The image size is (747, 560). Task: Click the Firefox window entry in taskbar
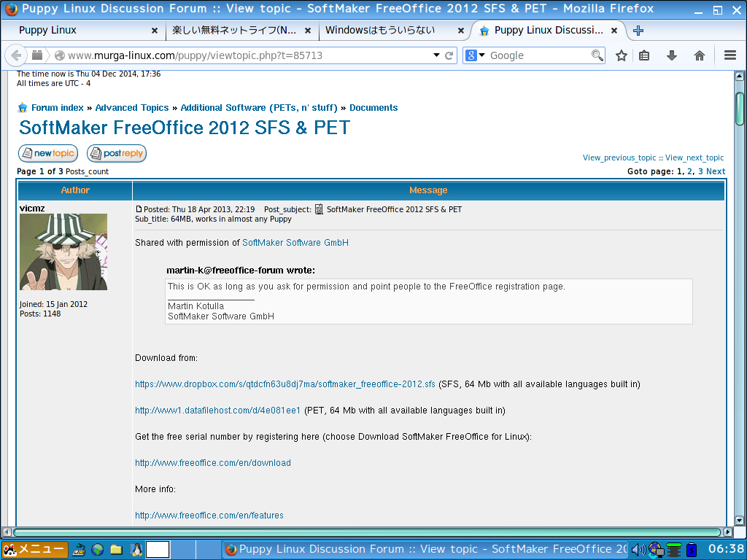pyautogui.click(x=425, y=550)
